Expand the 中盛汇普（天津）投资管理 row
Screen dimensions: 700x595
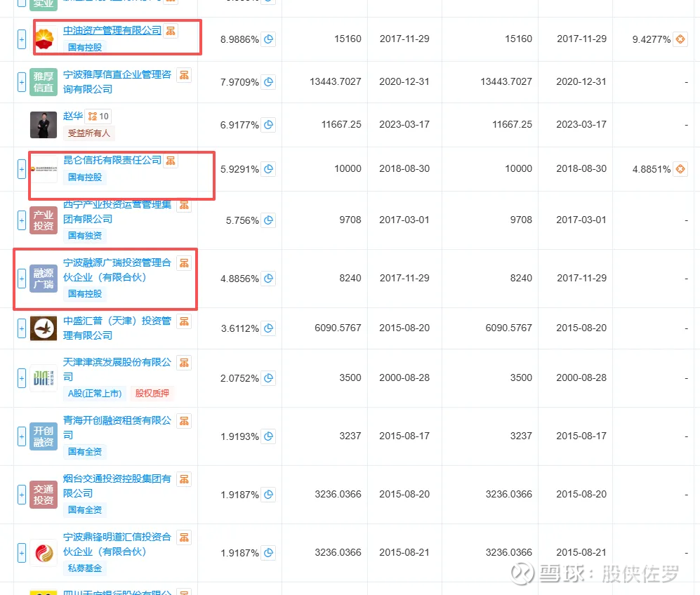pos(22,328)
